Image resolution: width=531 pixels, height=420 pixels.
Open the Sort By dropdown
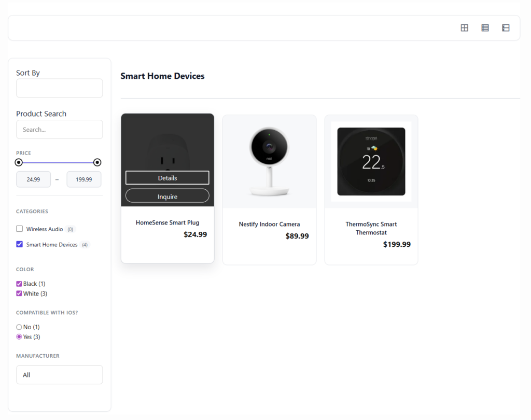(59, 88)
